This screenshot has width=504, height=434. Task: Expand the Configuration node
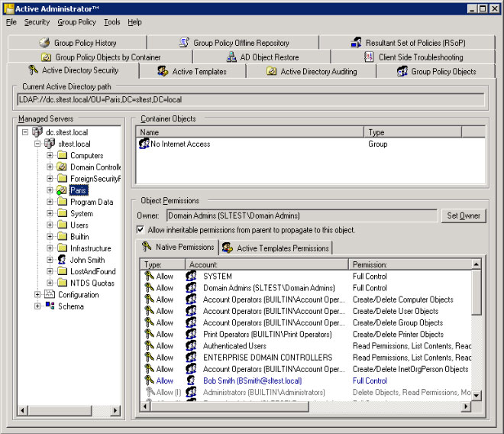click(37, 294)
